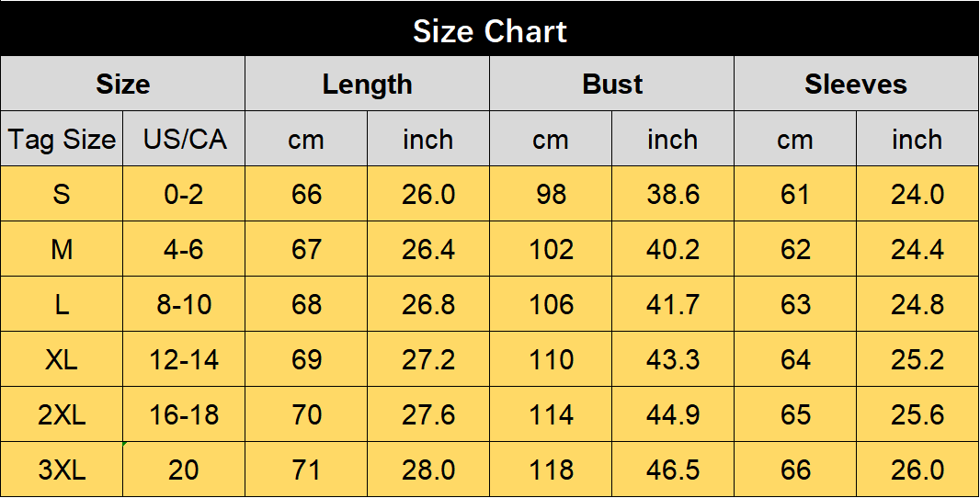Click the Size Chart title bar
The height and width of the screenshot is (498, 980).
[x=490, y=28]
